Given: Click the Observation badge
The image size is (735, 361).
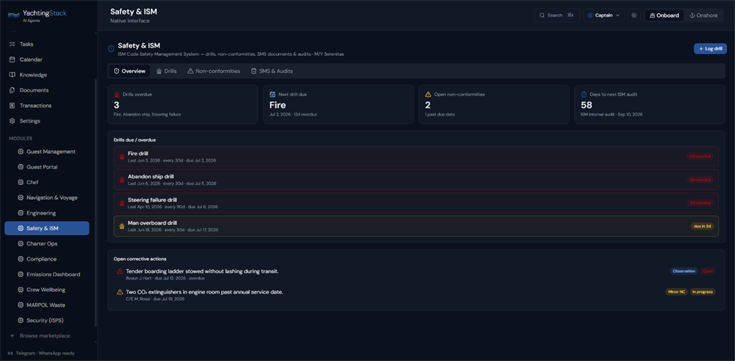Looking at the screenshot, I should 683,271.
